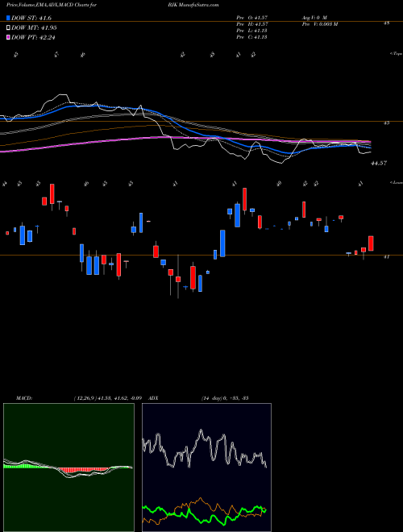
Task: Click the thick green ADX line
Action: click(204, 516)
